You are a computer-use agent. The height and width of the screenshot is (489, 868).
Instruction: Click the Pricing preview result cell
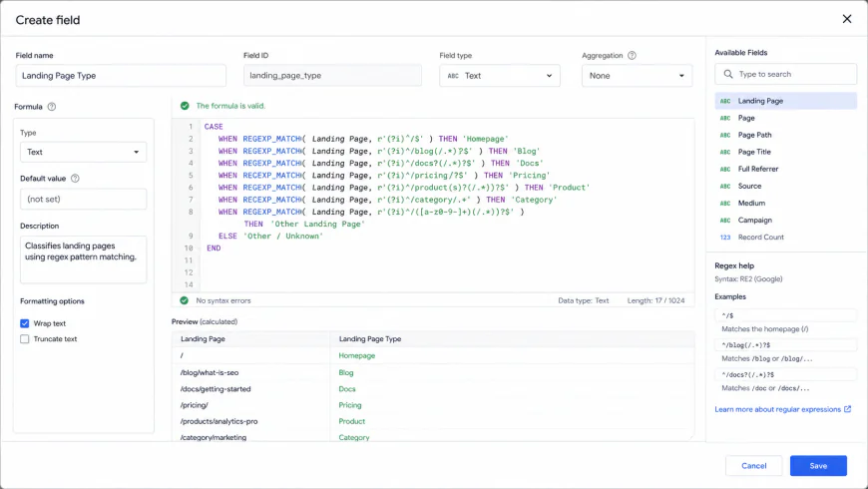click(350, 405)
